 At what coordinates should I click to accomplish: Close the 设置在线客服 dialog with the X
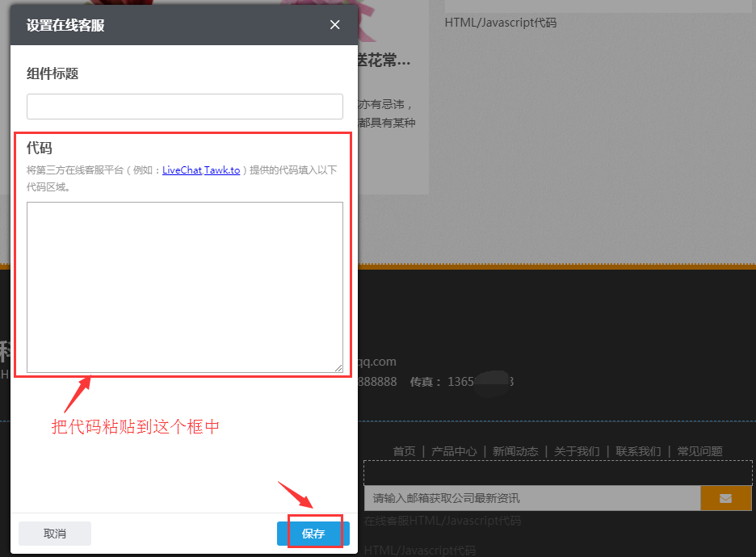[x=334, y=24]
